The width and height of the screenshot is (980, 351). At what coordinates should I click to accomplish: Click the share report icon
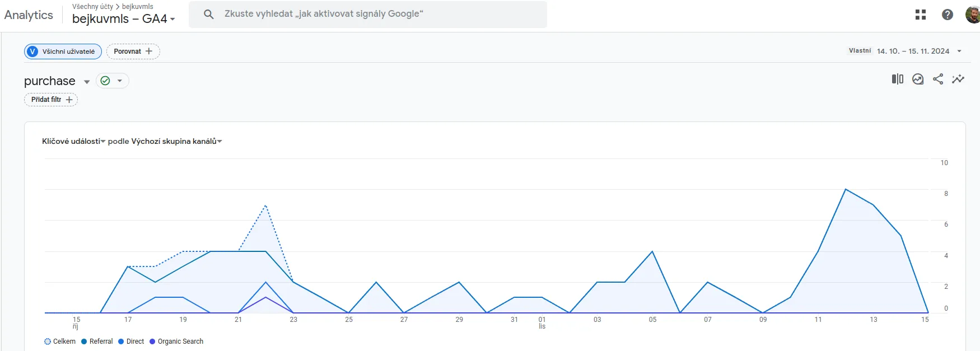pos(938,79)
